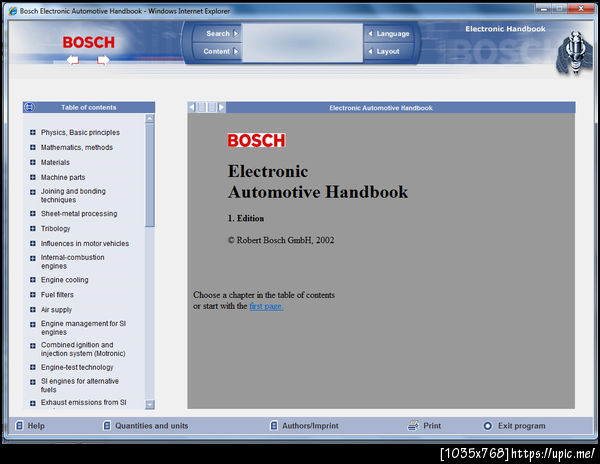Go to previous page in content header
Screen dimensions: 600x464
[x=192, y=107]
